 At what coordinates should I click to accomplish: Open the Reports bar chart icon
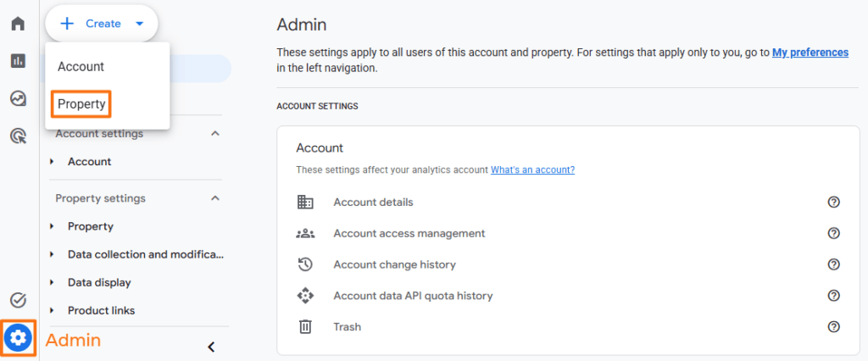point(19,61)
